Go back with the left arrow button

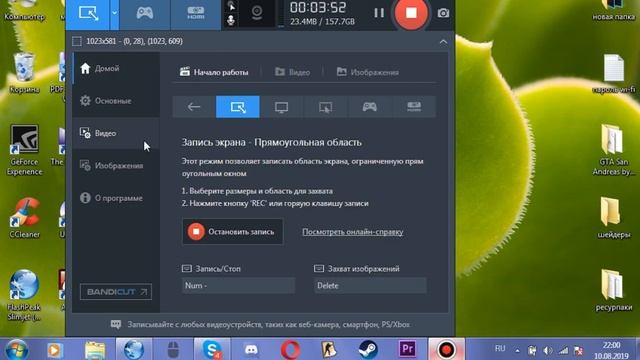194,107
